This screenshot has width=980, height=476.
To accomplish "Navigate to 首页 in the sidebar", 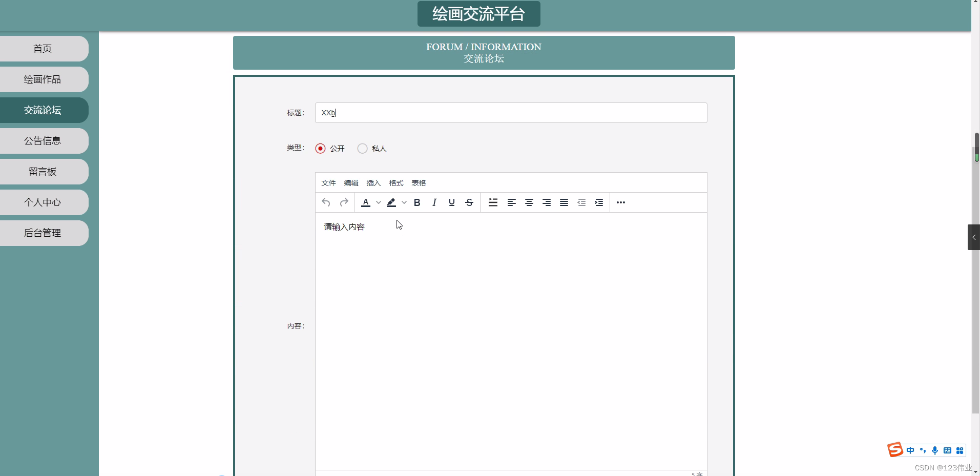I will pos(43,48).
